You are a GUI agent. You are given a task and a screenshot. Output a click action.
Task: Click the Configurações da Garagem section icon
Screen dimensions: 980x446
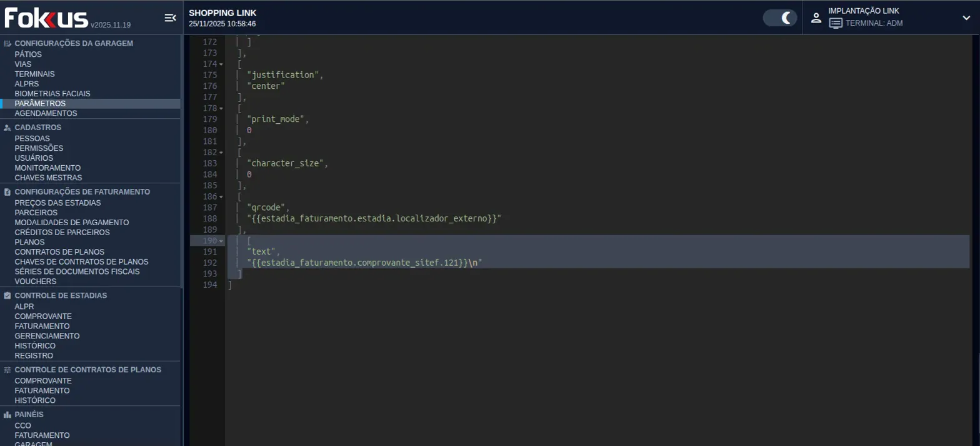click(7, 44)
